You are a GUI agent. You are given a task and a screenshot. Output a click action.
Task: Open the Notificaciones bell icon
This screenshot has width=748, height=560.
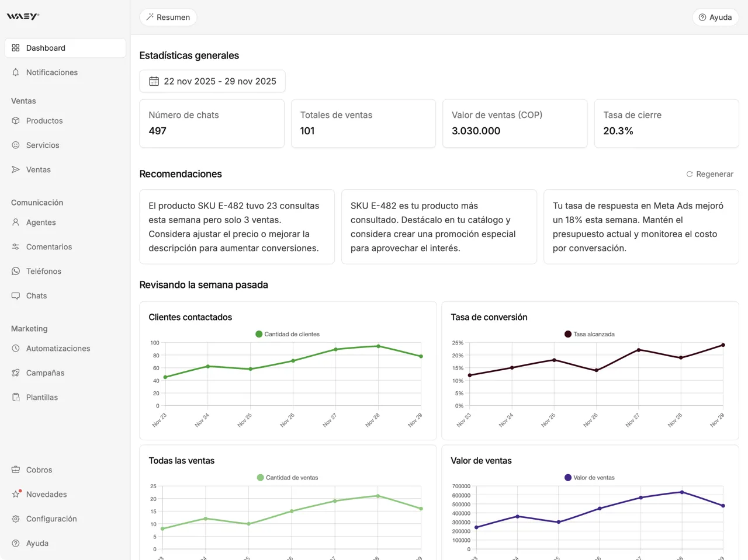pyautogui.click(x=16, y=72)
